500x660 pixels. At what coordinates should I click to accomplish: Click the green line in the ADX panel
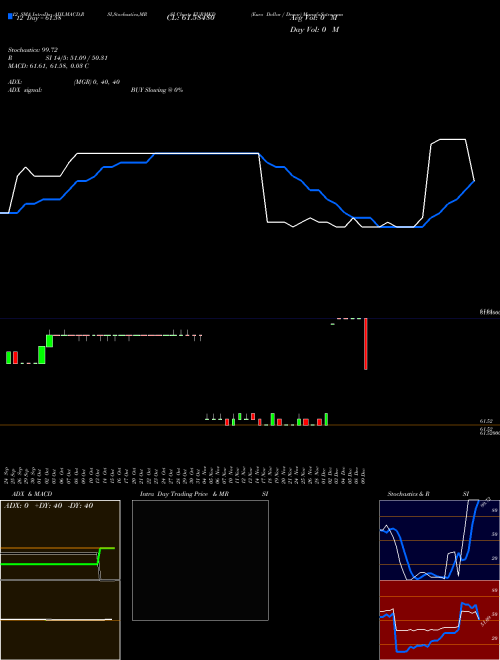tap(58, 558)
